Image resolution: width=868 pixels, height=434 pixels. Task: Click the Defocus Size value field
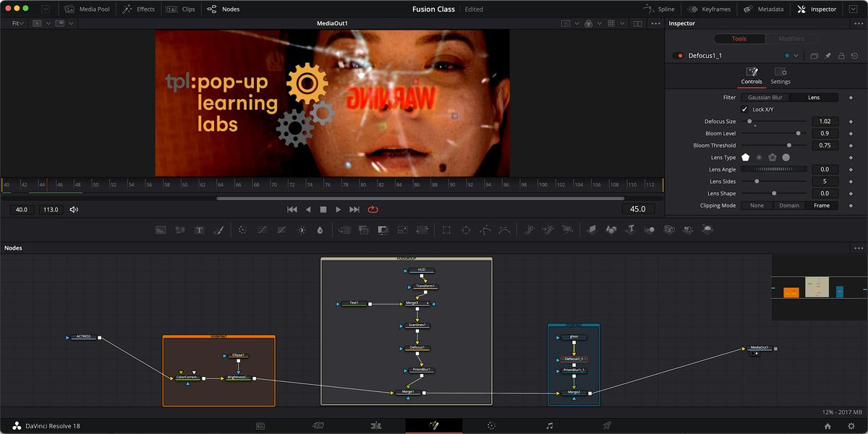tap(825, 122)
